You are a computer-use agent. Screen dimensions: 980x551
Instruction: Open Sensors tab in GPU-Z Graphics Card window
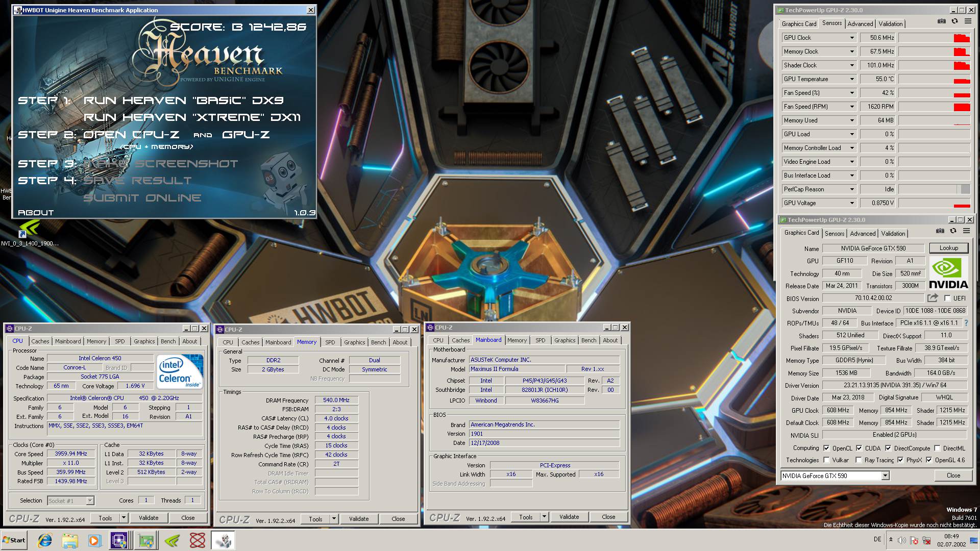tap(835, 234)
